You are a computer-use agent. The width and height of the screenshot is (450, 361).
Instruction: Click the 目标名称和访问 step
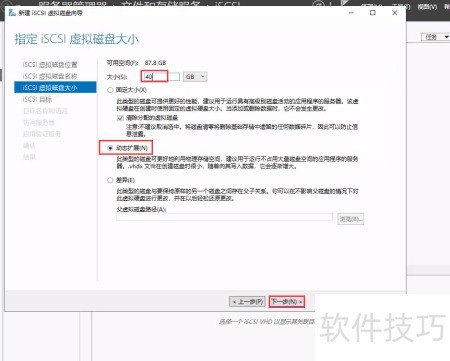(45, 111)
